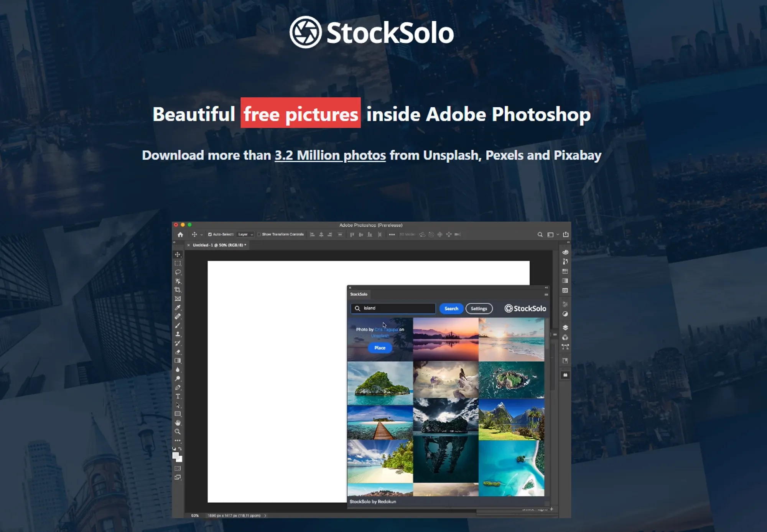Click the foreground color swatch

pyautogui.click(x=175, y=455)
